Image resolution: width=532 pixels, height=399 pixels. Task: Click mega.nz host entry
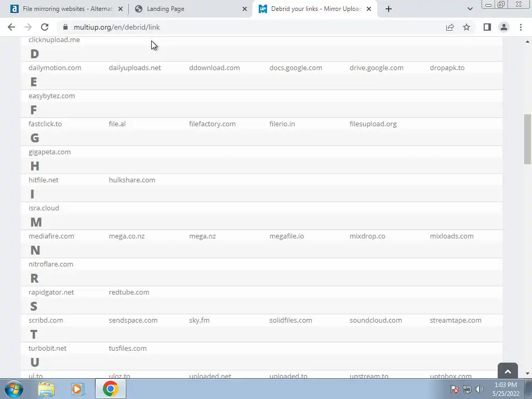coord(202,236)
